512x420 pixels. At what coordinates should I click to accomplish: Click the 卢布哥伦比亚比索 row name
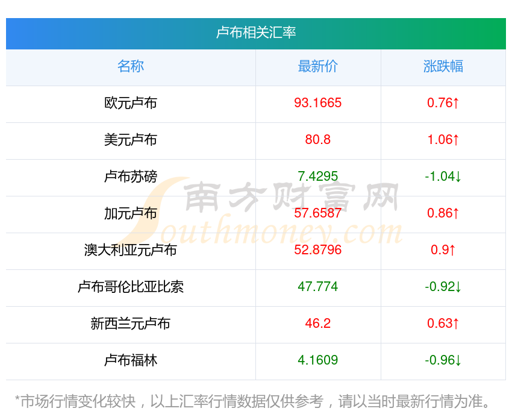[131, 287]
